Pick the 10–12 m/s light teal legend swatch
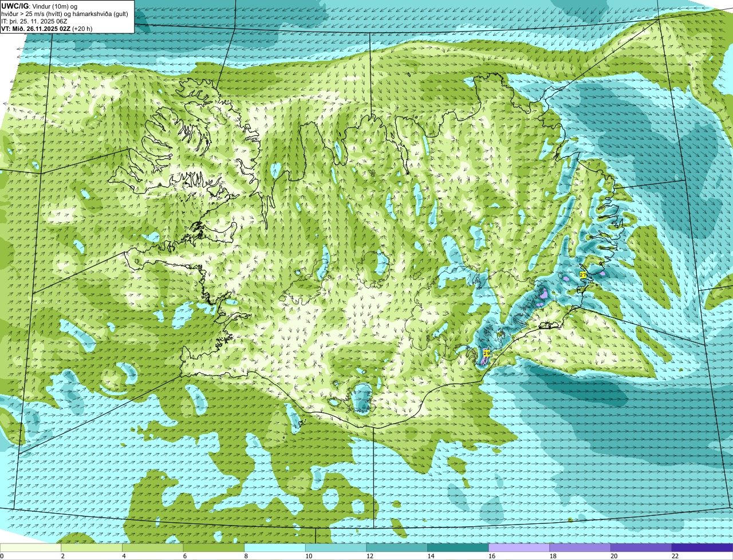 point(336,548)
